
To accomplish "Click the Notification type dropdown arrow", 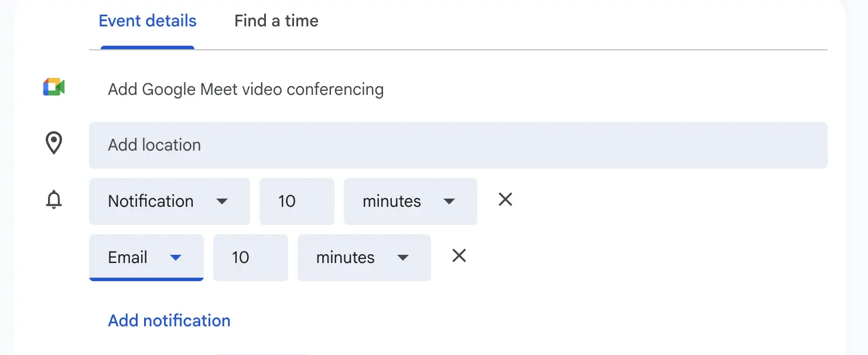I will pos(222,201).
